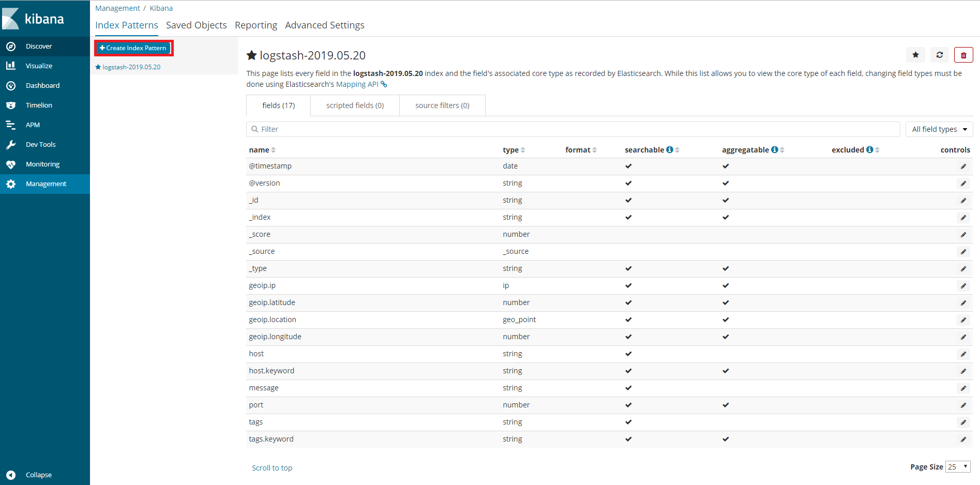The height and width of the screenshot is (485, 980).
Task: Open the Advanced Settings tab
Action: coord(325,25)
